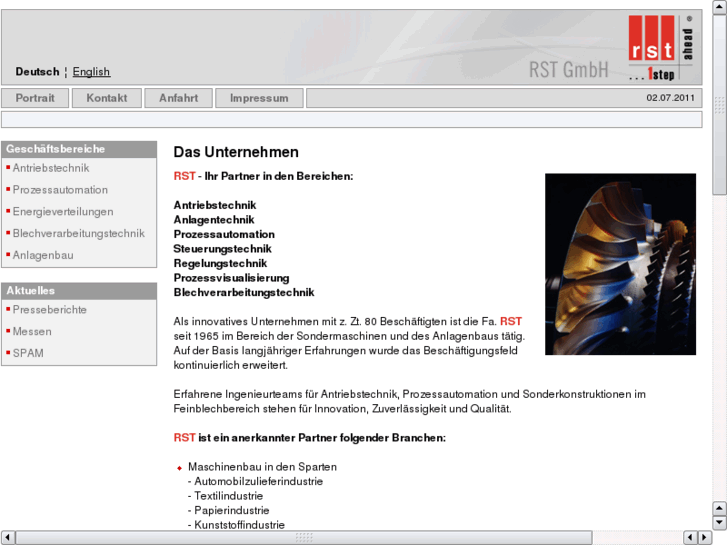Click the Das Unternehmen heading

click(236, 152)
